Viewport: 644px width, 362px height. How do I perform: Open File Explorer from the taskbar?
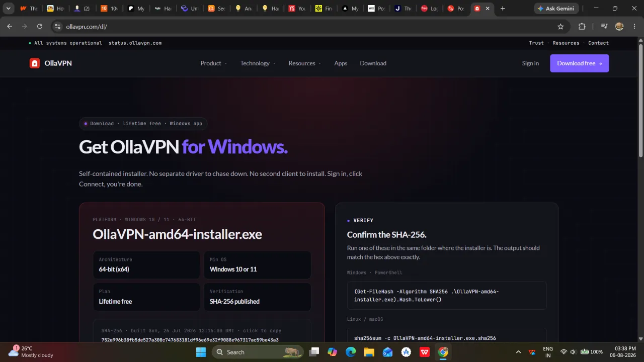[x=369, y=352]
